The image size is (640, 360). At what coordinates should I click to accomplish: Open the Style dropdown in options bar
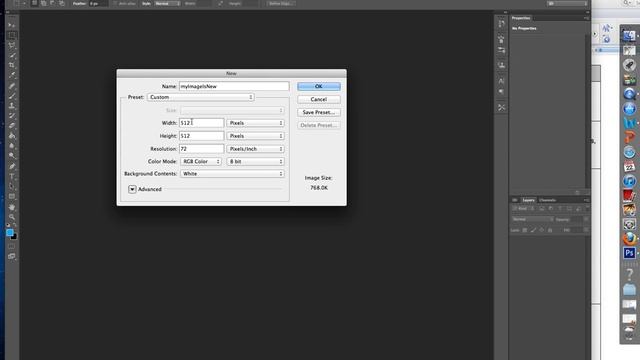pyautogui.click(x=168, y=3)
